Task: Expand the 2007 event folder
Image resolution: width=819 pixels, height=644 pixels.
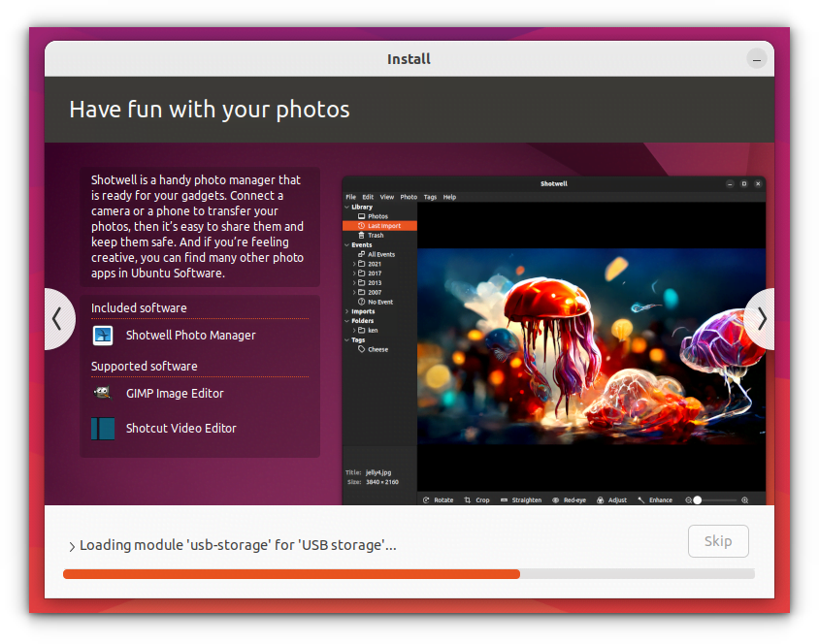Action: 354,292
